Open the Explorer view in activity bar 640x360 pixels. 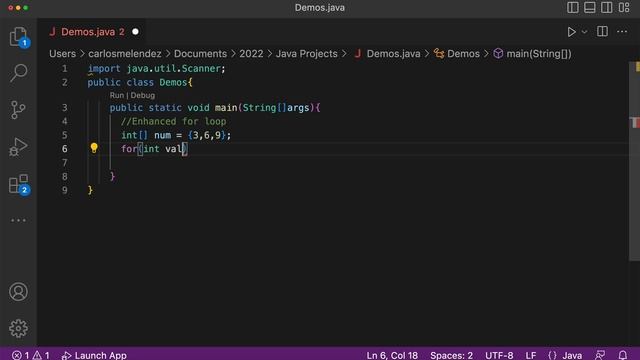point(18,37)
